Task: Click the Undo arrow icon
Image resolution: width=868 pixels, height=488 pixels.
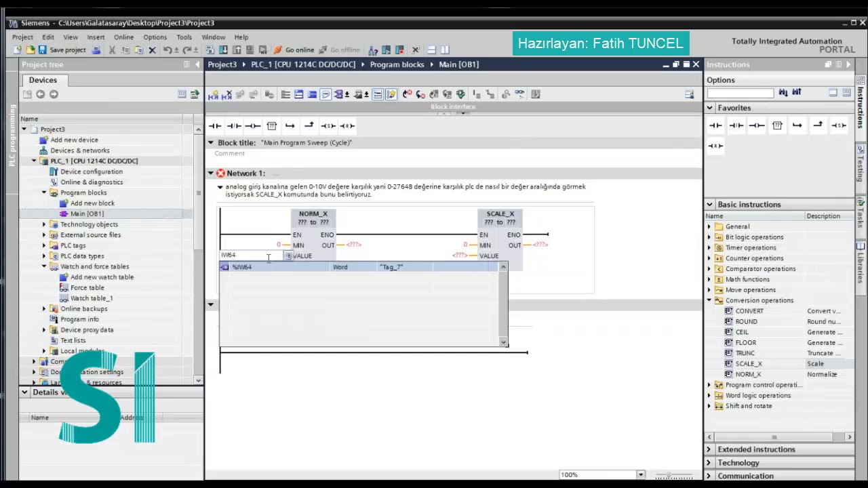Action: click(x=167, y=50)
